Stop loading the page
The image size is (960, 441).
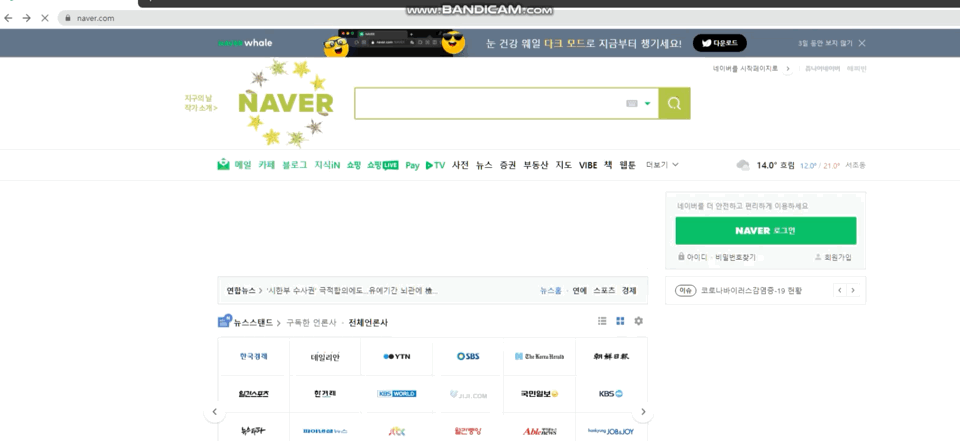pyautogui.click(x=45, y=18)
